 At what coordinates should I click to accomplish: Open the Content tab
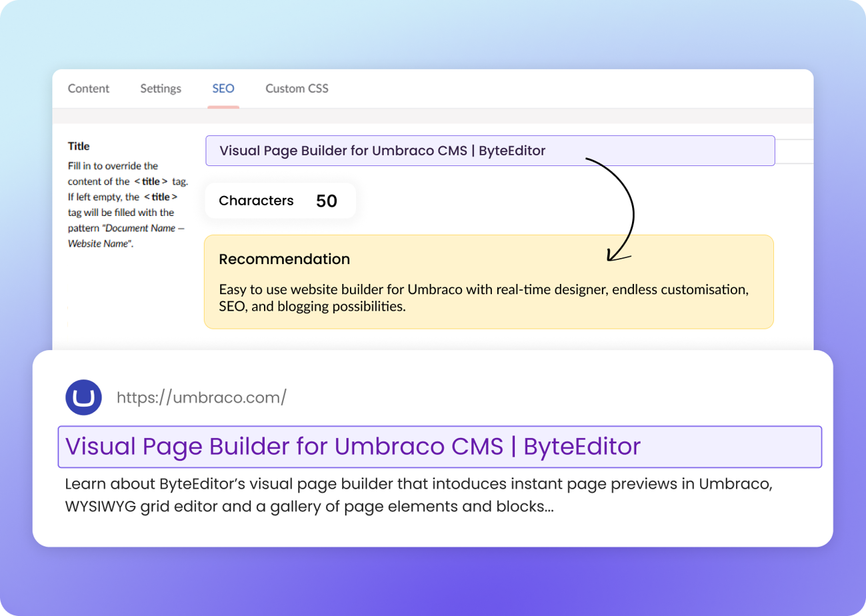pos(89,89)
